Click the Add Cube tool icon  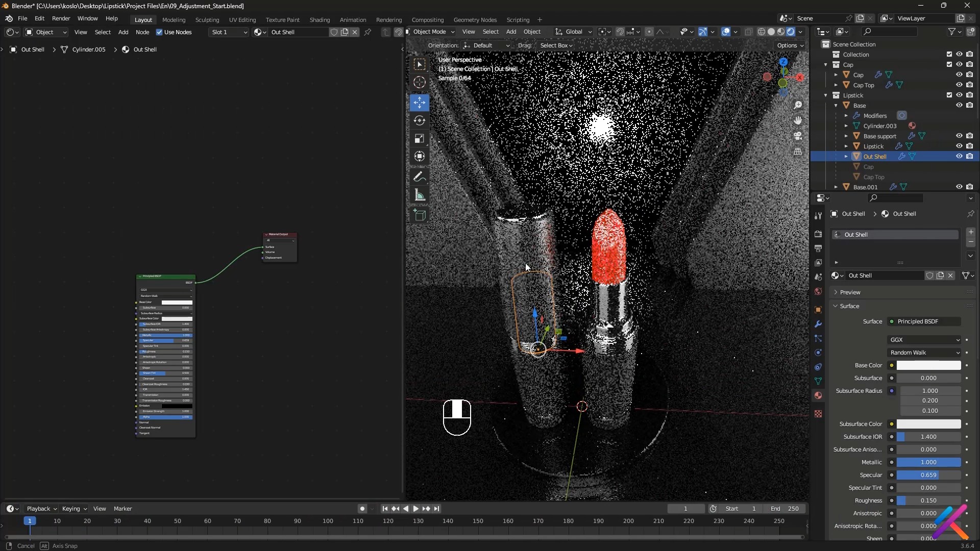point(420,215)
